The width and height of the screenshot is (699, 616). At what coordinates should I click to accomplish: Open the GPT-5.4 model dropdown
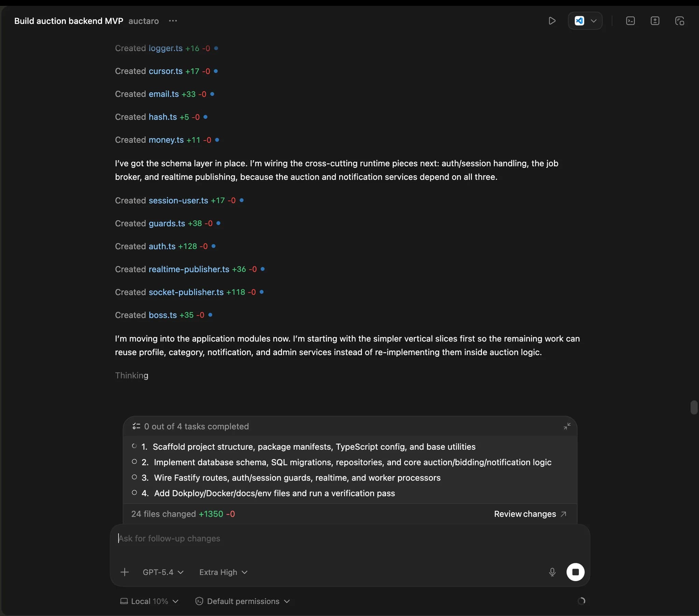pyautogui.click(x=163, y=572)
